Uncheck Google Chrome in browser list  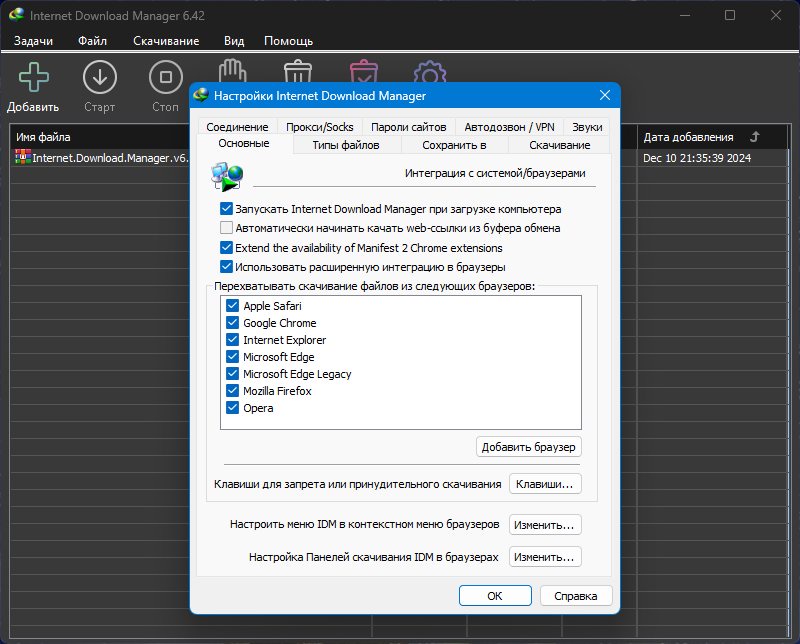click(x=232, y=323)
